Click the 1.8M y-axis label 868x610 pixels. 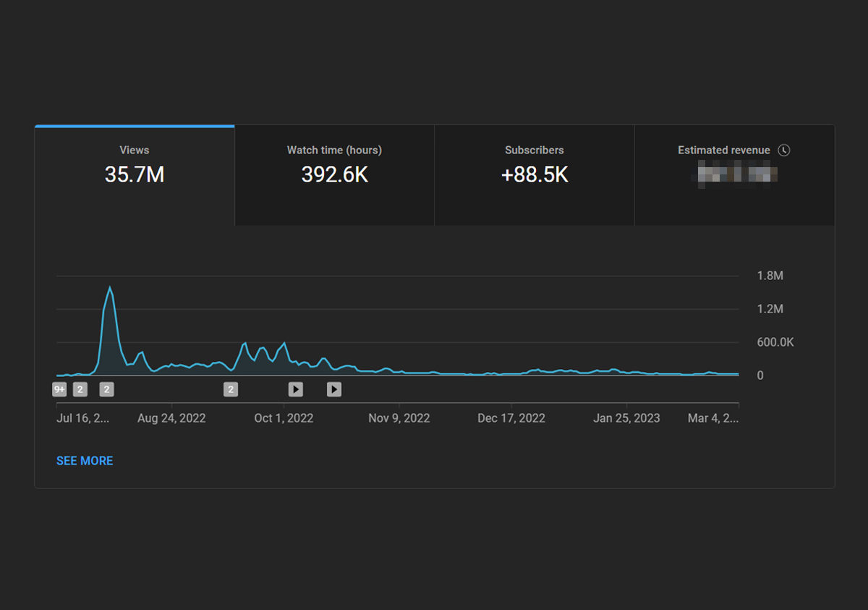click(770, 276)
